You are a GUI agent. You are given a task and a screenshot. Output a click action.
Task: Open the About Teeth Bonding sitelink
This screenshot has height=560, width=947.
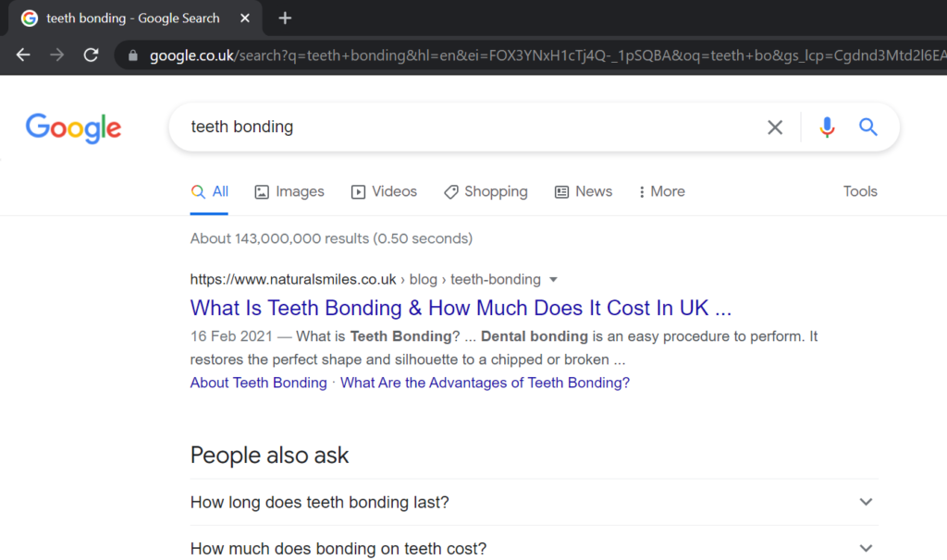click(x=259, y=383)
